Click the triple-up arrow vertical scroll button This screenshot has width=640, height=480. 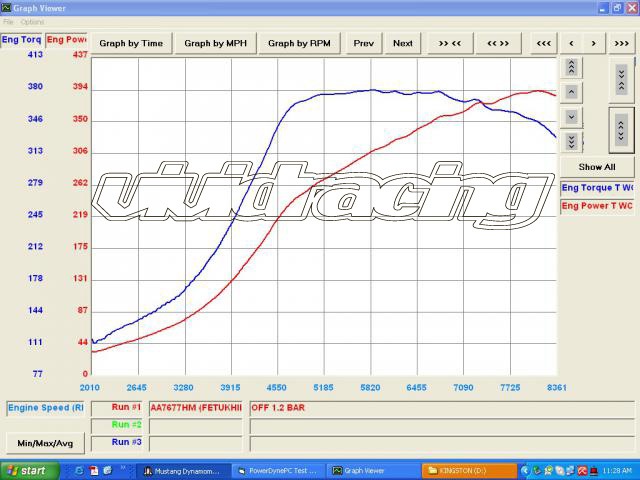pyautogui.click(x=571, y=67)
